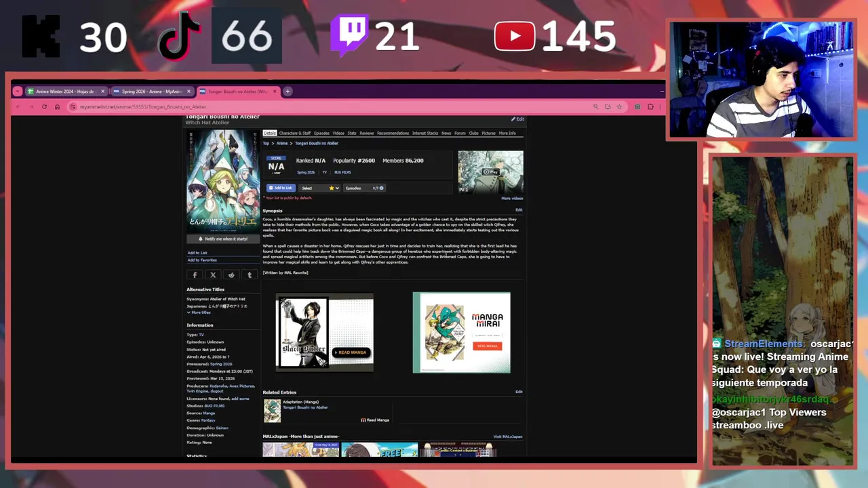
Task: Click the Anime breadcrumb link
Action: pyautogui.click(x=282, y=143)
